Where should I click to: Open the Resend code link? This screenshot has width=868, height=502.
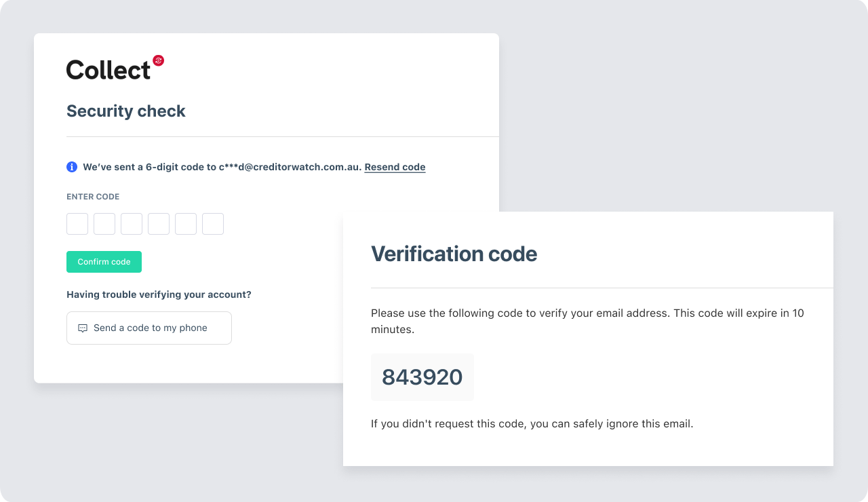(x=395, y=167)
